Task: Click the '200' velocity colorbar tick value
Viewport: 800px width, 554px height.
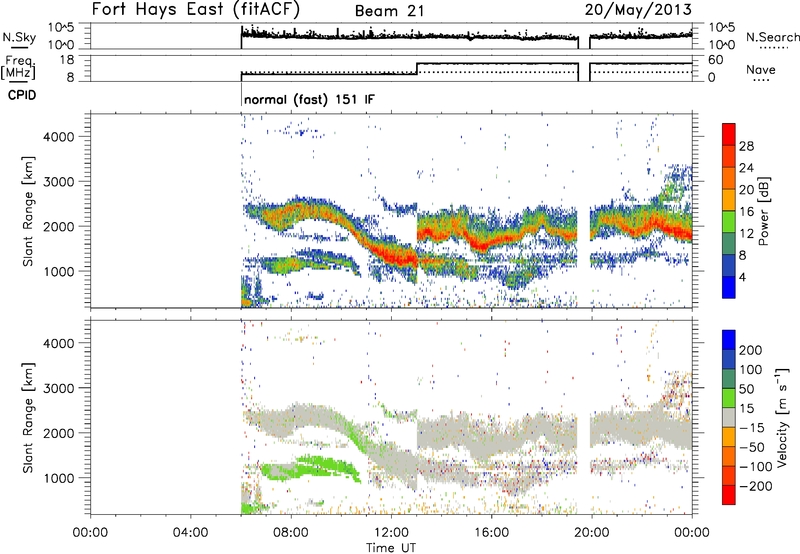Action: point(751,350)
